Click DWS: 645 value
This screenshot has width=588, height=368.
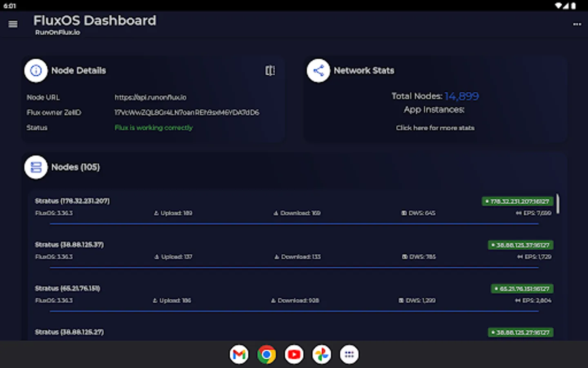(x=418, y=213)
